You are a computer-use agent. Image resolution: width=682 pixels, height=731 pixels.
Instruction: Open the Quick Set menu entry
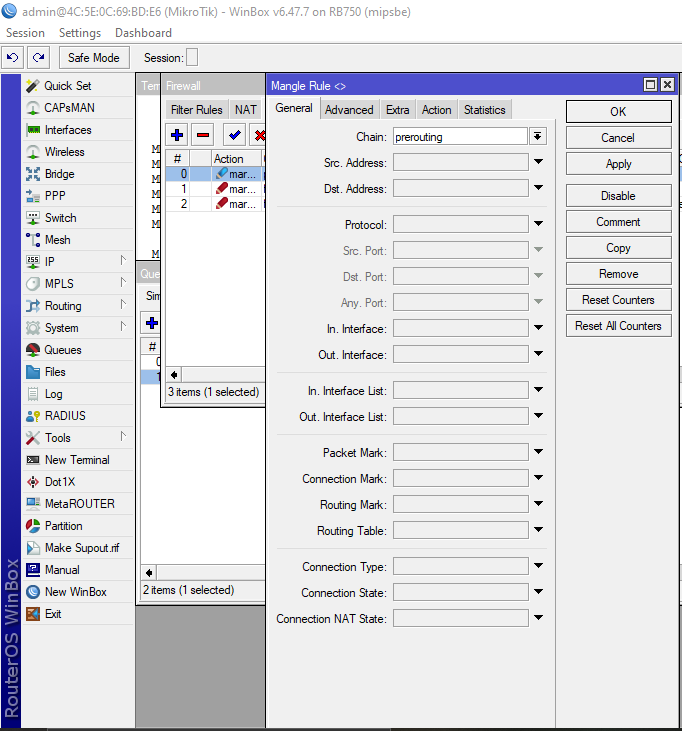[x=77, y=86]
